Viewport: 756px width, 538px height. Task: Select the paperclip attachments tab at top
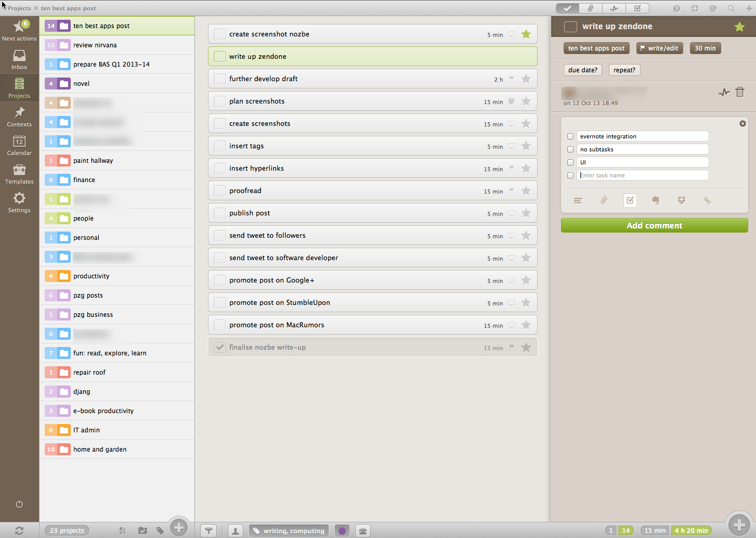(591, 8)
